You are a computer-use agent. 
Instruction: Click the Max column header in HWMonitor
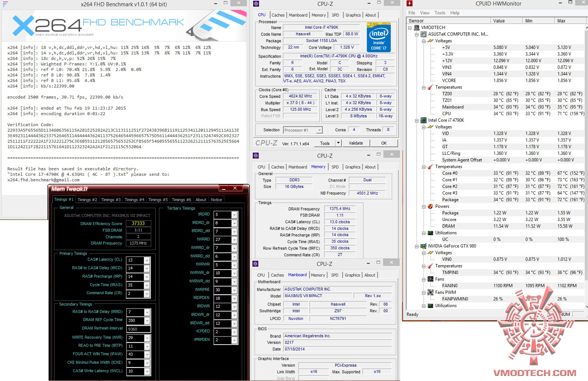[x=570, y=21]
